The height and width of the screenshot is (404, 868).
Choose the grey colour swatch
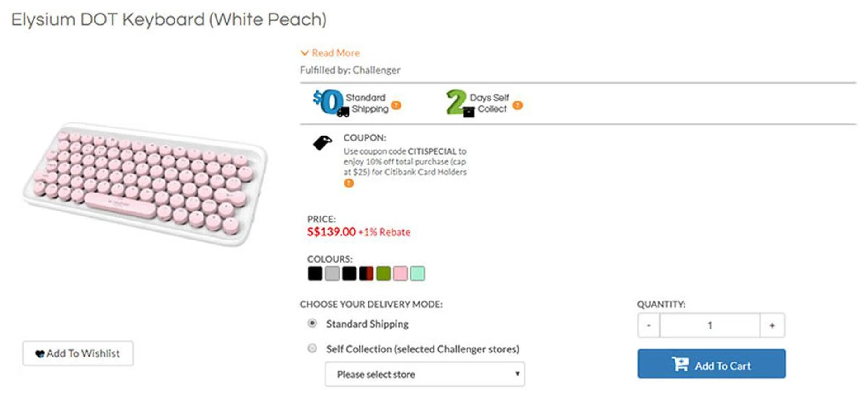[x=332, y=273]
